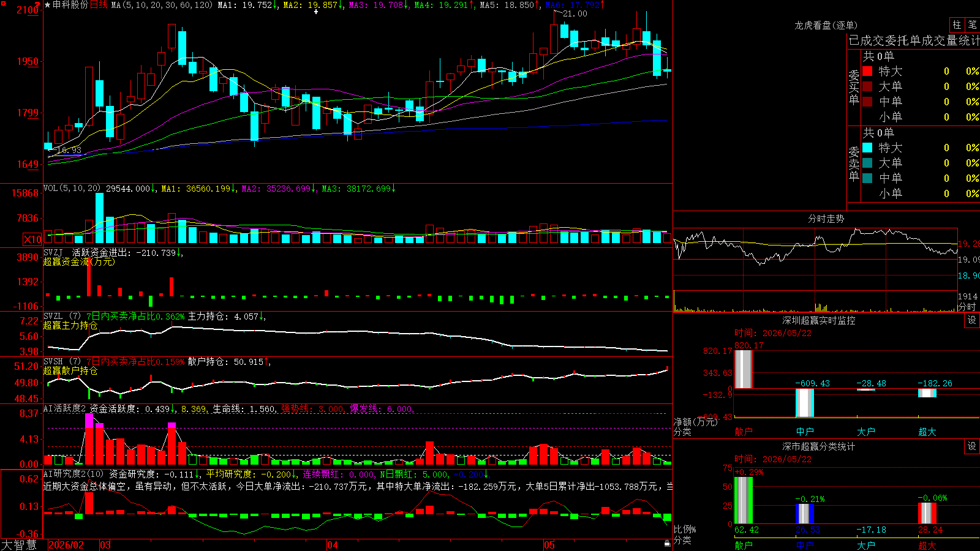Click the 超赢主力持仓 label
980x551 pixels.
coord(70,325)
